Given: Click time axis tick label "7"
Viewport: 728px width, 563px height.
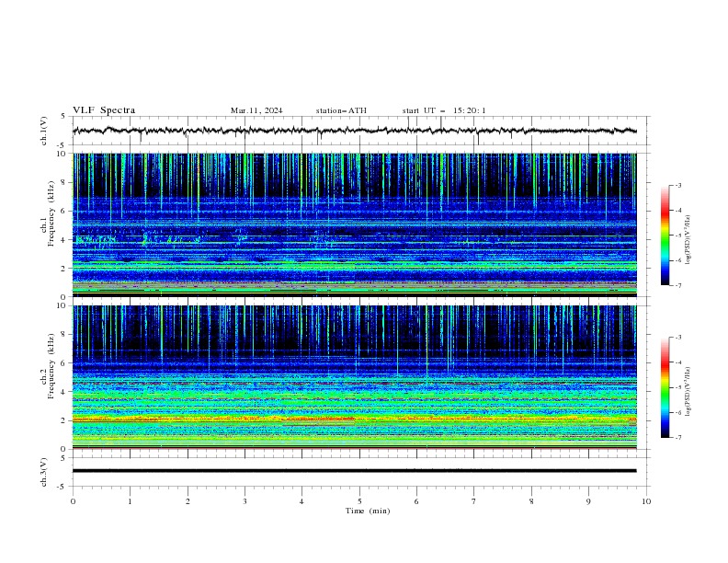Looking at the screenshot, I should [474, 501].
